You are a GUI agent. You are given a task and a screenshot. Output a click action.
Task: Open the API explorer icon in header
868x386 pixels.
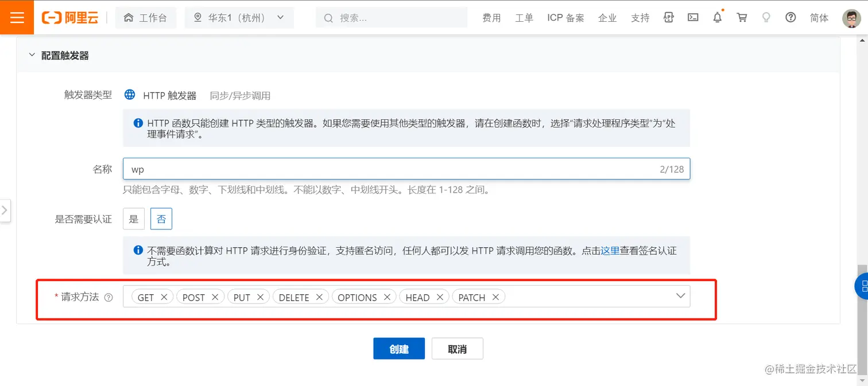point(668,18)
